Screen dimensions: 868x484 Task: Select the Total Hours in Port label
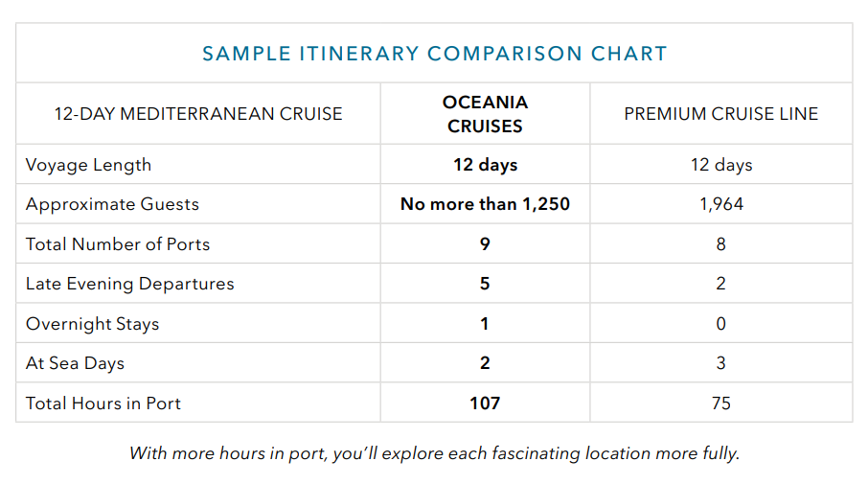[x=103, y=403]
